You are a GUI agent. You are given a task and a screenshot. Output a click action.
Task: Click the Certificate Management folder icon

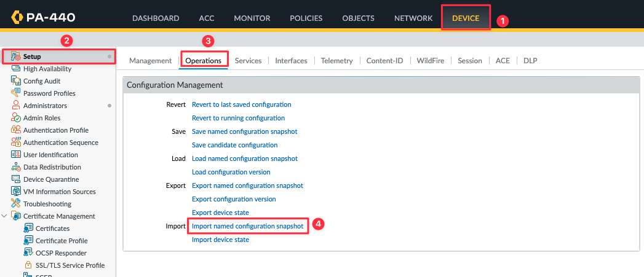[x=15, y=216]
